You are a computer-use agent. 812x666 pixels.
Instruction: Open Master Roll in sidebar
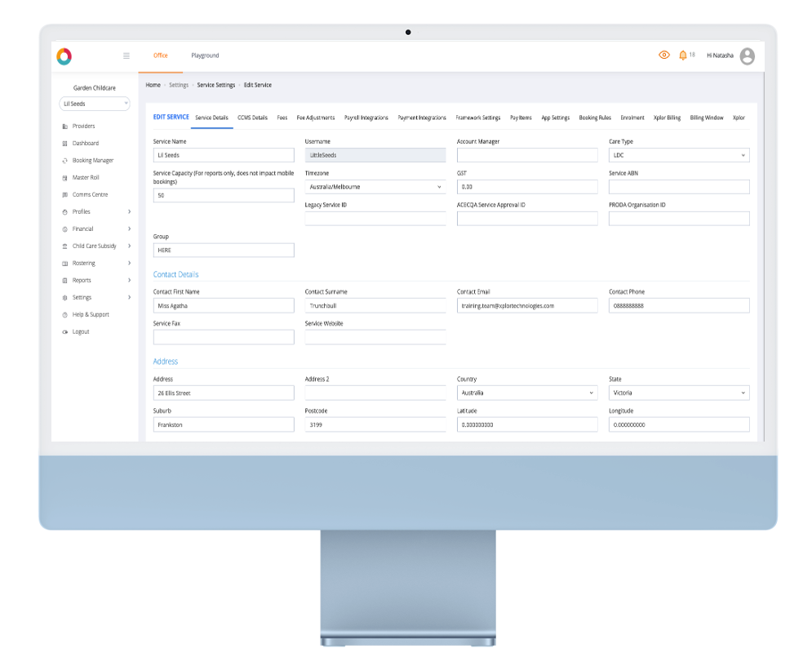coord(86,177)
